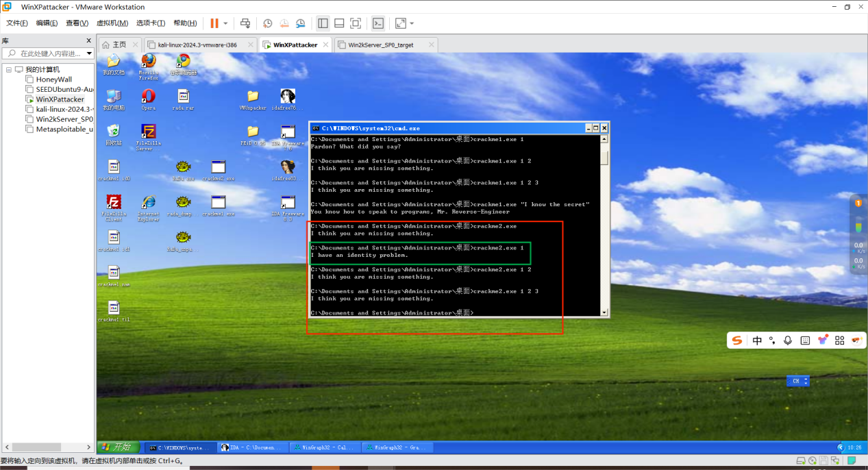
Task: Click the CH language bar indicator
Action: coord(797,381)
